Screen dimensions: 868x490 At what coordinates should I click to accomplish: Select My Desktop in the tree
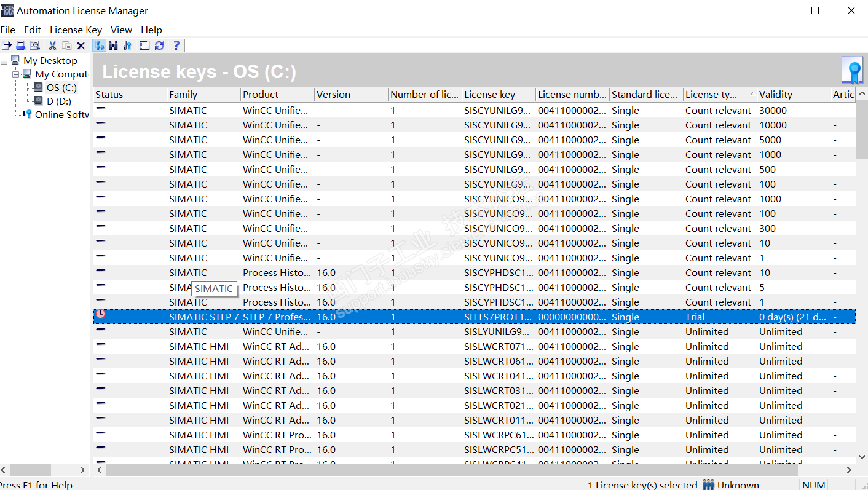(x=50, y=60)
